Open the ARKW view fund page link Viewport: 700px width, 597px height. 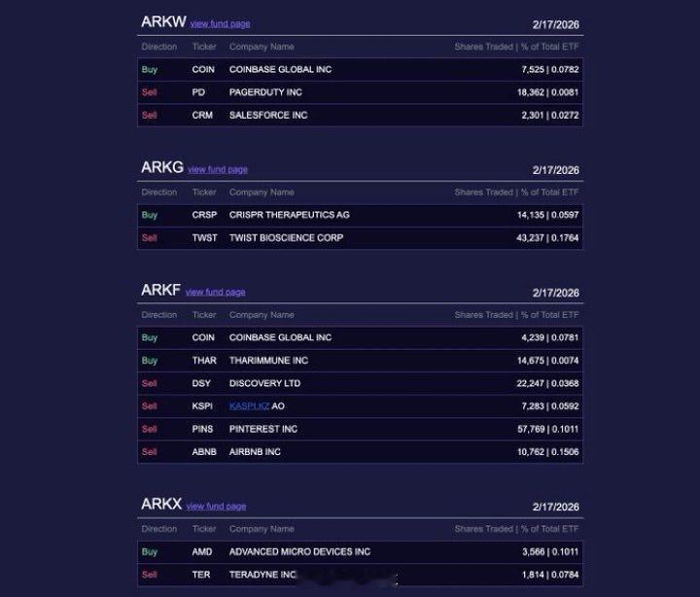tap(220, 23)
